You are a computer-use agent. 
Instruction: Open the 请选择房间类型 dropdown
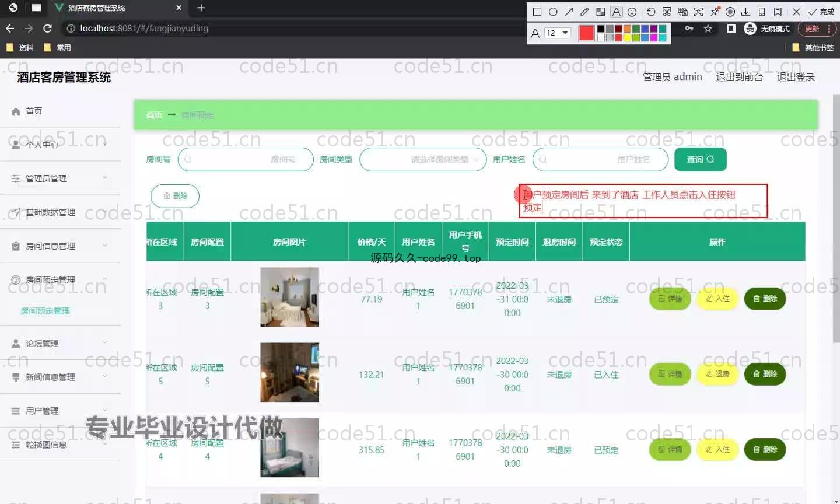[423, 159]
